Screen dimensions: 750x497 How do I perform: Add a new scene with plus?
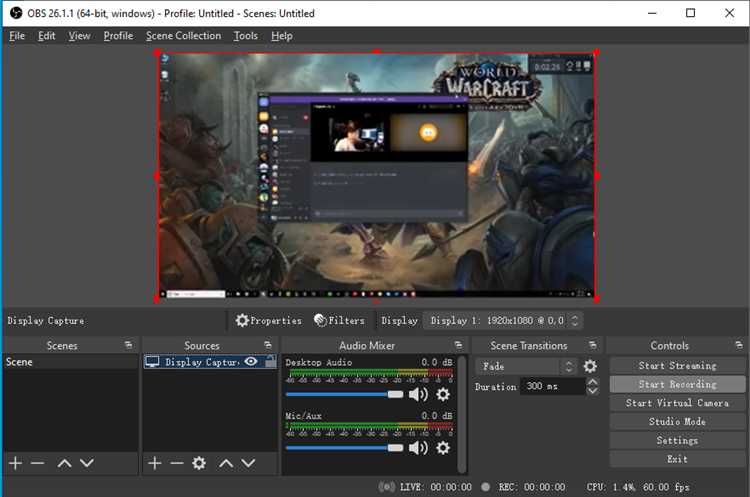pyautogui.click(x=15, y=463)
